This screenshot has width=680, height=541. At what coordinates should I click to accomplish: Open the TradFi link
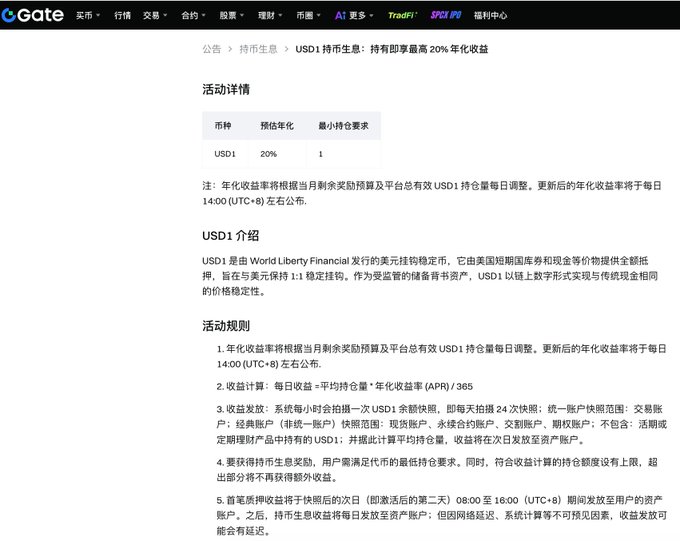point(402,15)
